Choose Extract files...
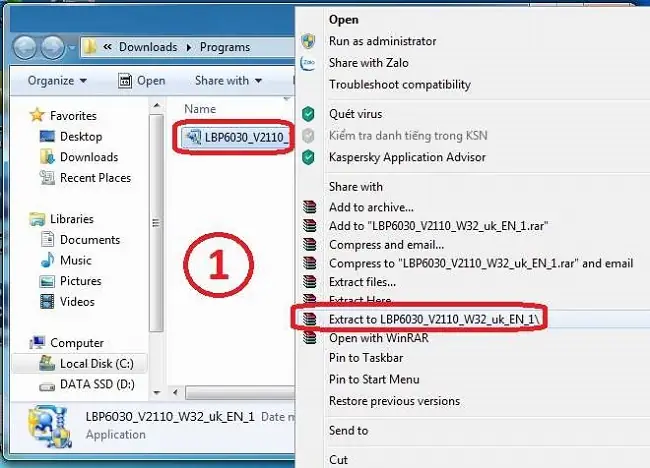This screenshot has width=650, height=468. (362, 282)
